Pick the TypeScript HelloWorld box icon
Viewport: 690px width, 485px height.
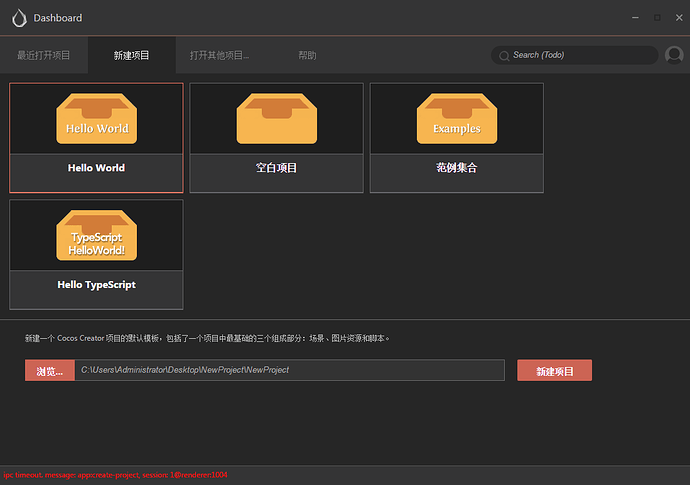point(96,235)
